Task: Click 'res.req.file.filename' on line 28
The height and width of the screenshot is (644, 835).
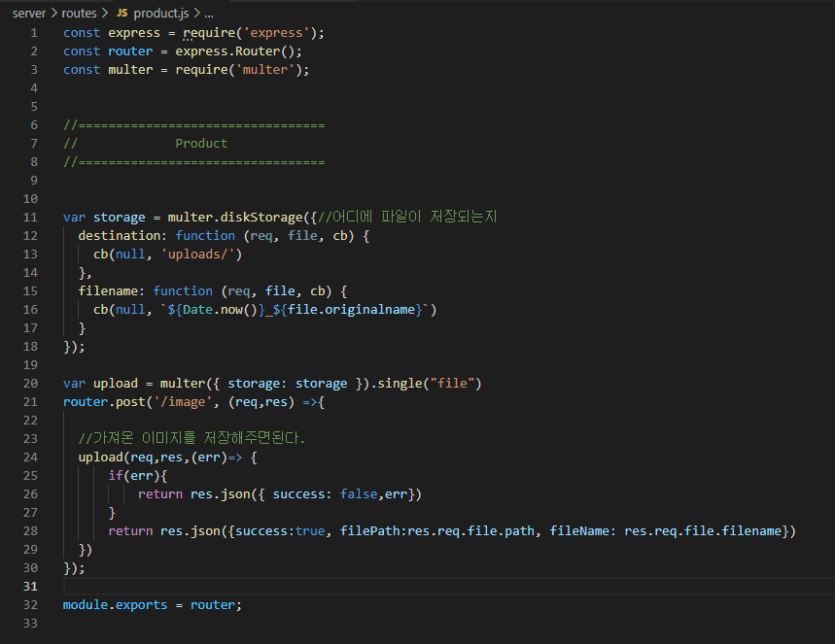Action: coord(703,530)
